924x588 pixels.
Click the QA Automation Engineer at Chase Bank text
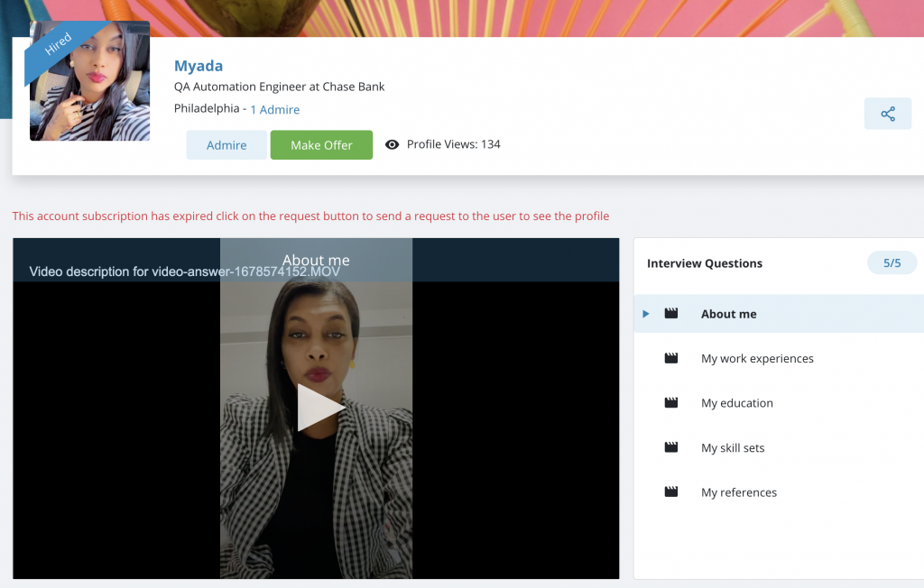tap(280, 87)
